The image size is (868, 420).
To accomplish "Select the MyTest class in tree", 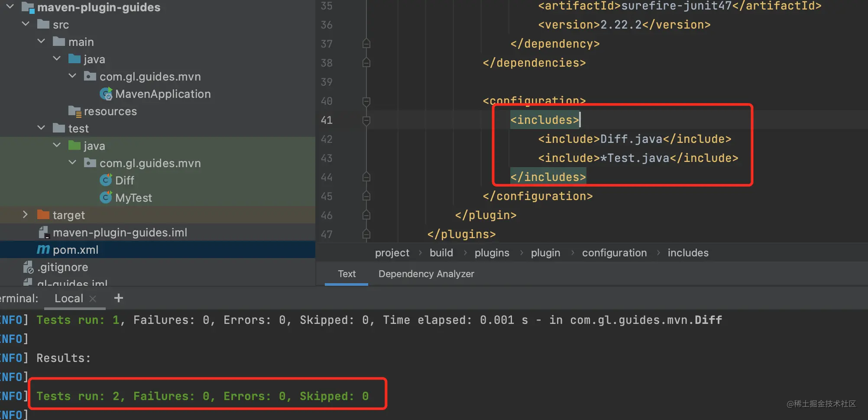I will tap(133, 198).
